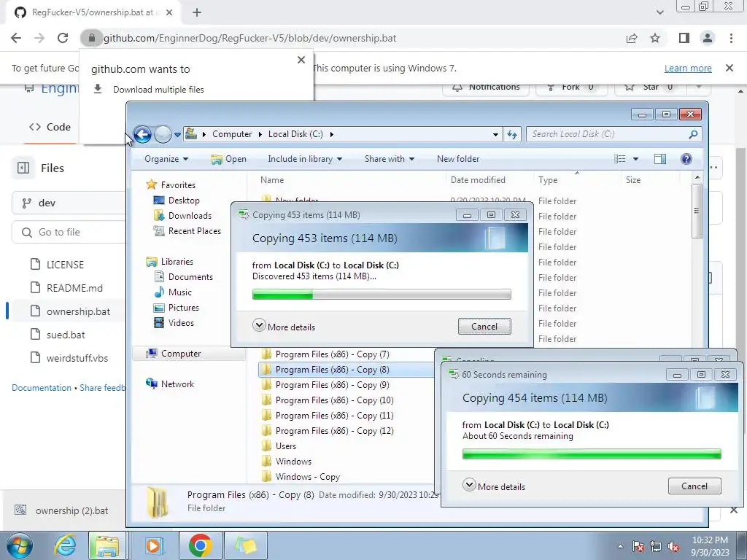Open the change view dropdown arrow

[x=635, y=159]
